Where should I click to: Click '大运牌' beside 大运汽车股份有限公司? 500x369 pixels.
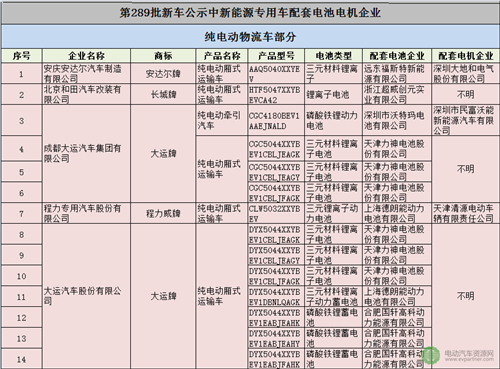(x=163, y=296)
